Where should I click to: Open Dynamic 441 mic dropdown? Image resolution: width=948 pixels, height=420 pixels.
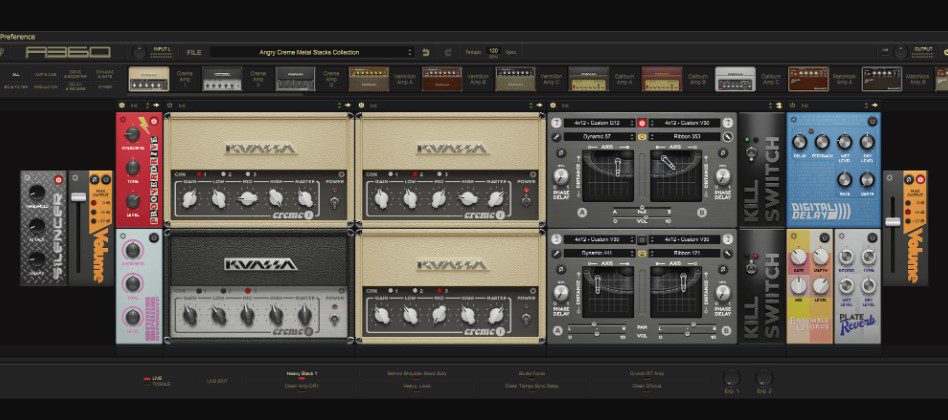pyautogui.click(x=600, y=253)
